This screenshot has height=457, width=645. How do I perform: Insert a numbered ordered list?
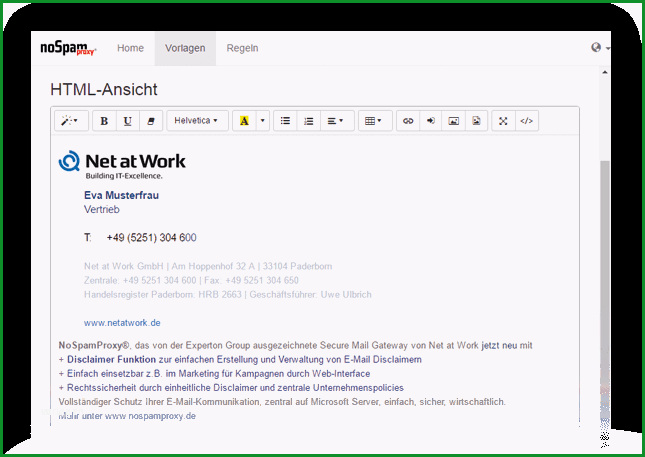[x=309, y=121]
